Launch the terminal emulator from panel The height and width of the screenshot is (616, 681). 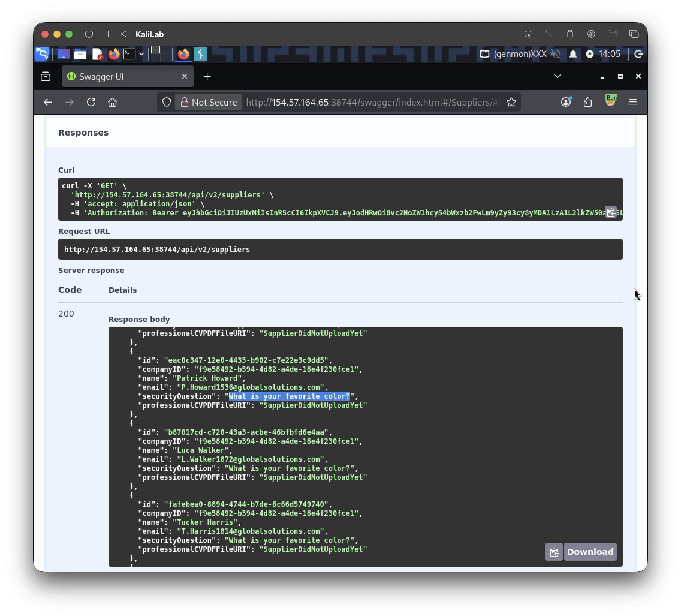[129, 54]
